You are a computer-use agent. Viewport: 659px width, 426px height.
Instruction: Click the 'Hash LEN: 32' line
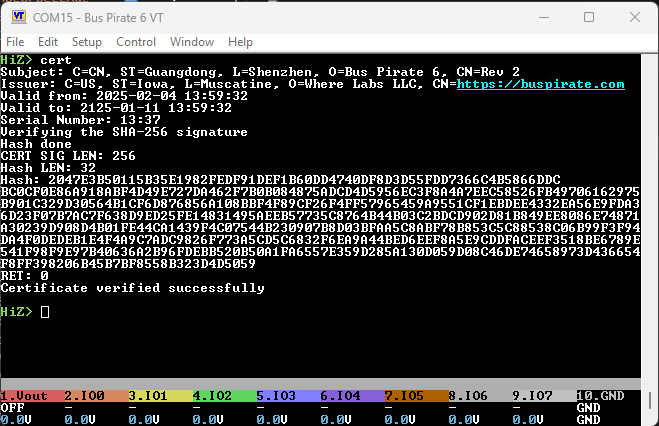tap(48, 168)
